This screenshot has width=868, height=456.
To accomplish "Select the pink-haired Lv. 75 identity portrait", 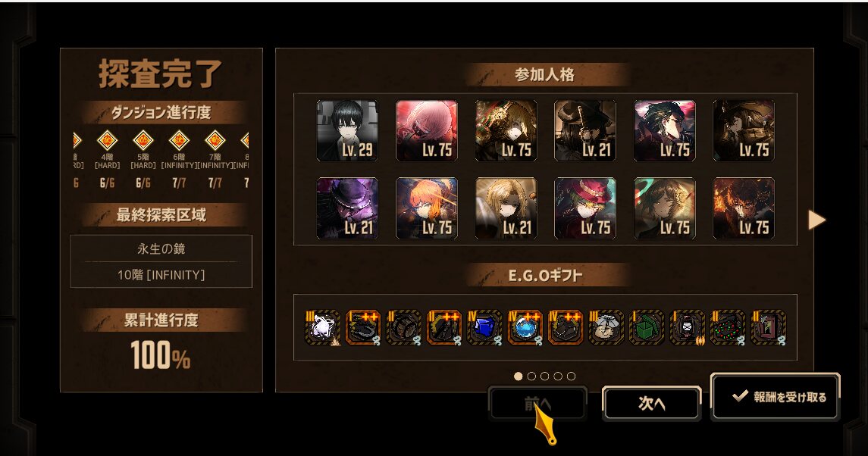I will [426, 130].
